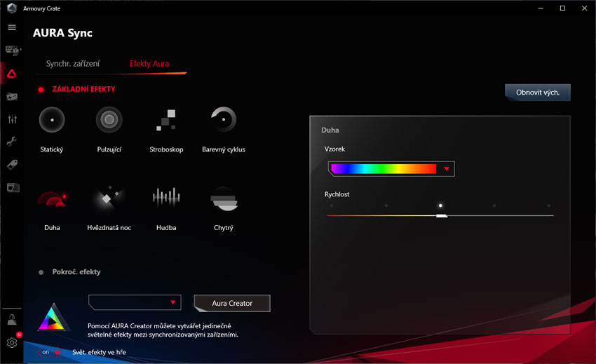
Task: Select the Pulzující effect icon
Action: 109,120
